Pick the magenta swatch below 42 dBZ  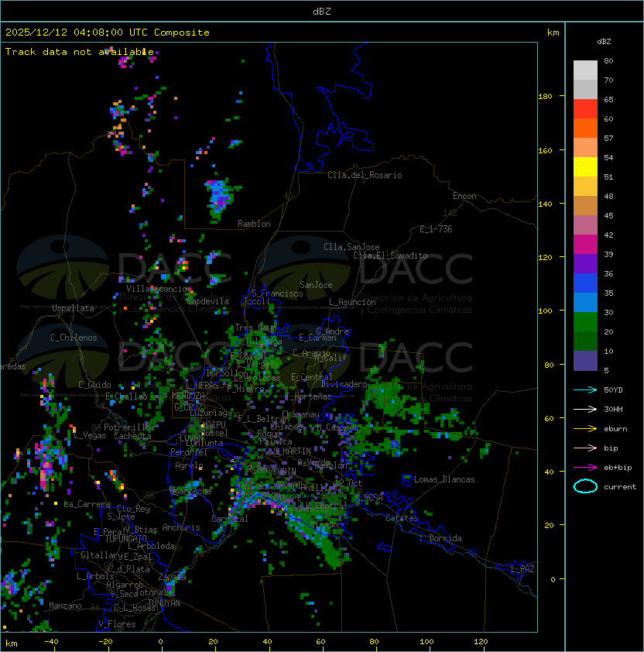(585, 245)
